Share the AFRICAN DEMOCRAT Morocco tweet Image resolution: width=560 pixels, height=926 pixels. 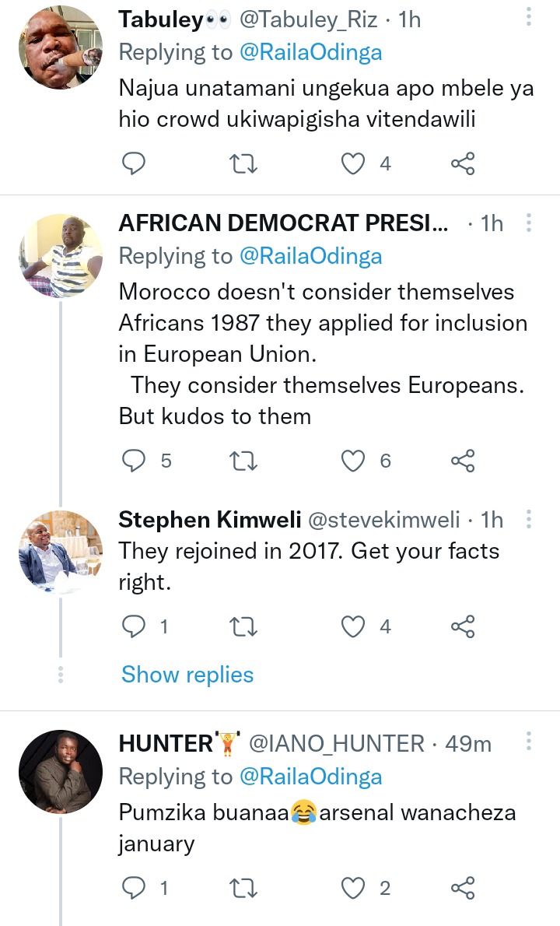(463, 461)
